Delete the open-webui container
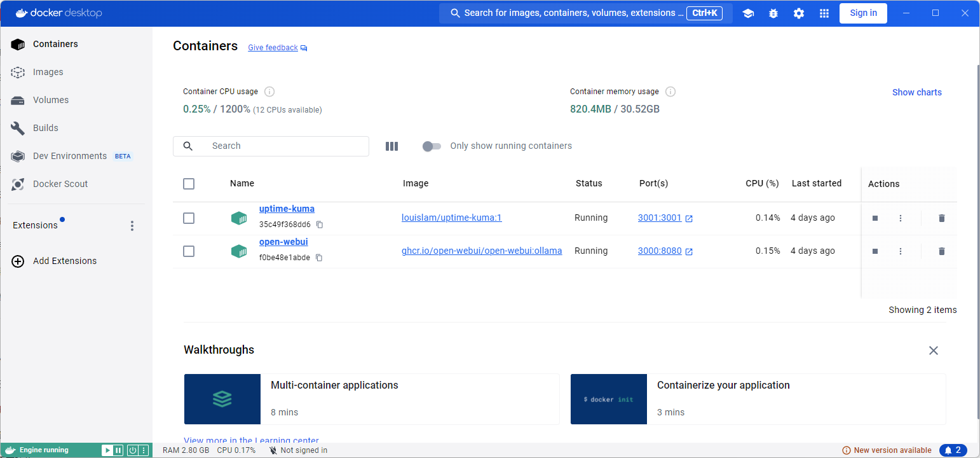The image size is (980, 458). coord(941,251)
